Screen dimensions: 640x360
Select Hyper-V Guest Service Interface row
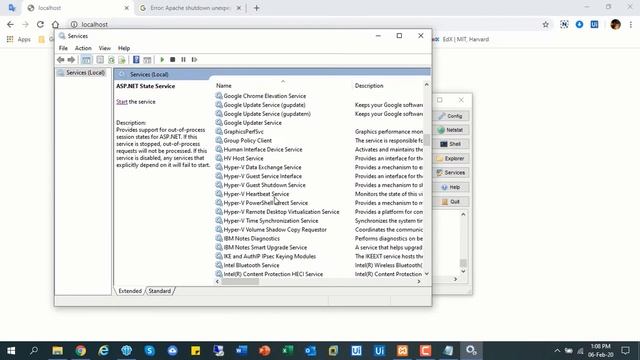tap(262, 176)
